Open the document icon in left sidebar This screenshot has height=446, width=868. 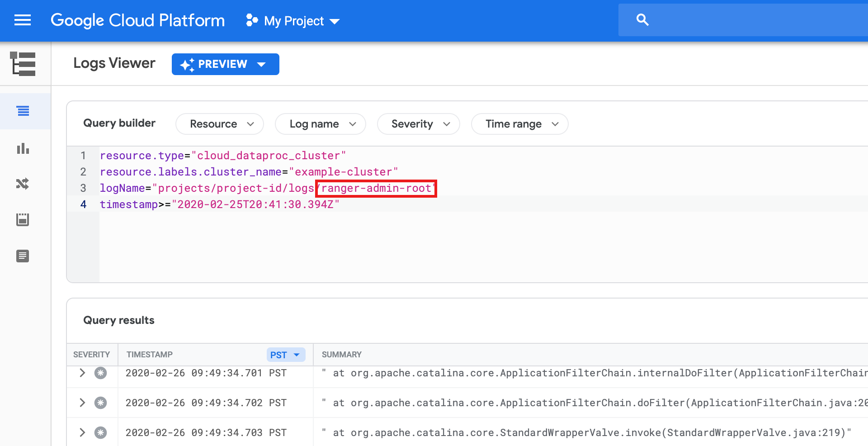(23, 256)
